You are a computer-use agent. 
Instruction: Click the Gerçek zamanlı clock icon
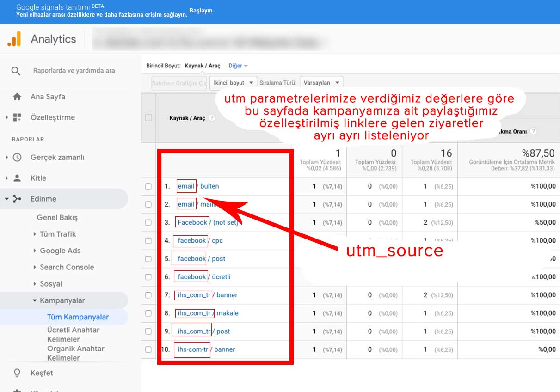(x=17, y=157)
